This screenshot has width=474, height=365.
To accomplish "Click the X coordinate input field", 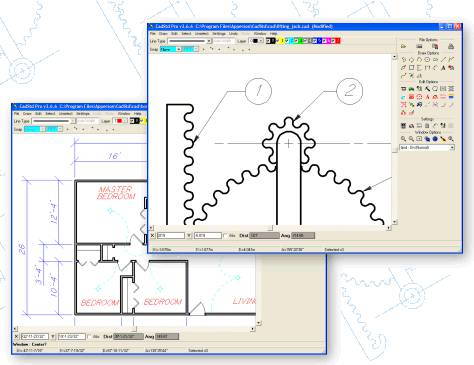I will [171, 236].
